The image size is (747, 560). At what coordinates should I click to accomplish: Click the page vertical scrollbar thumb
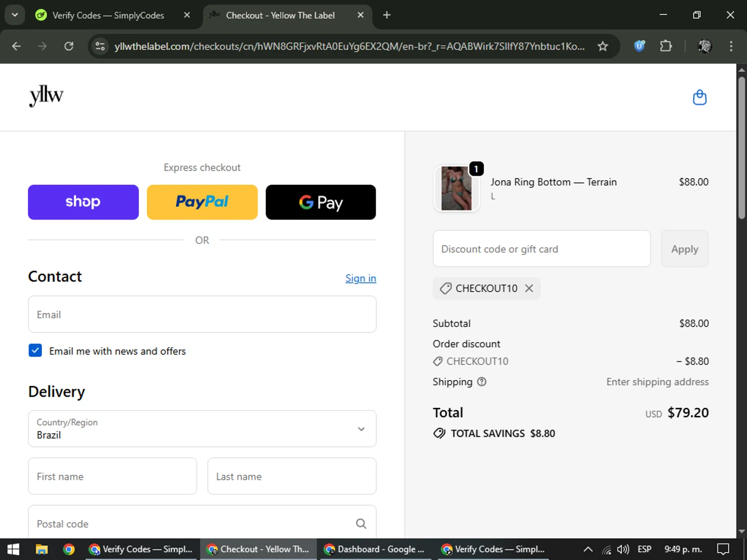(x=742, y=148)
